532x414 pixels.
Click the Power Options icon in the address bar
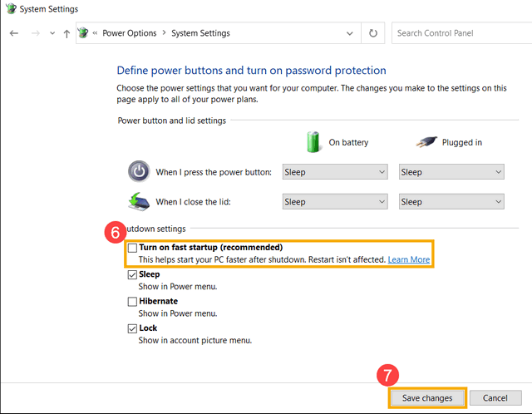tap(83, 33)
